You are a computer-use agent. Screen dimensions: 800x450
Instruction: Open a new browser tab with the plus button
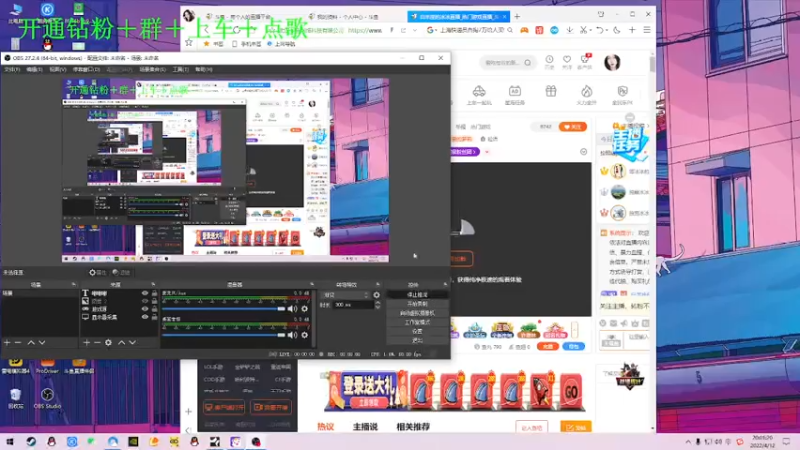[517, 16]
